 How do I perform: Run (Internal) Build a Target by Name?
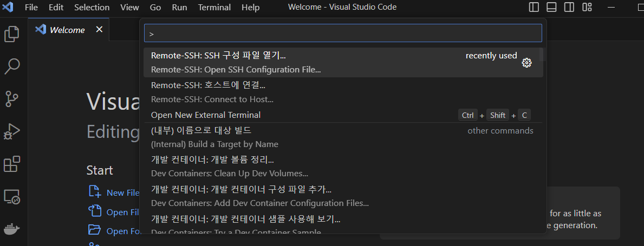coord(343,137)
